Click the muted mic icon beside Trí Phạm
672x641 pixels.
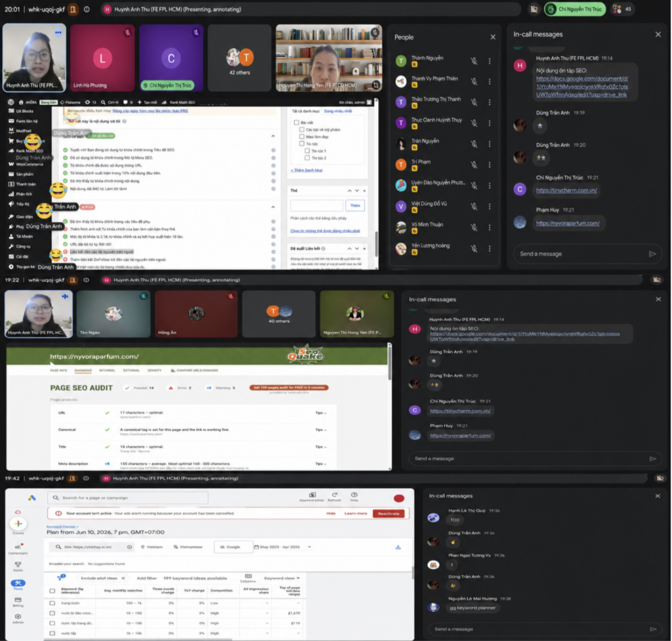[474, 165]
